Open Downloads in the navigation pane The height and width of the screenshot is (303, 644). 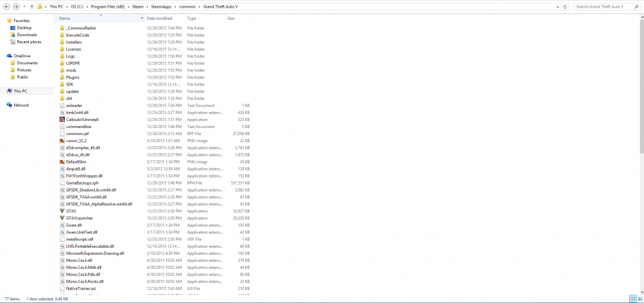26,35
